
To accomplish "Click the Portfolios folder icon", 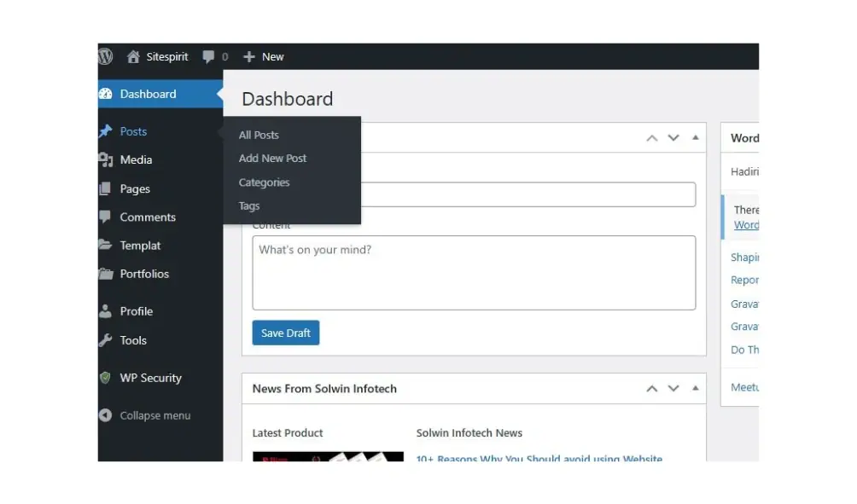I will coord(106,274).
